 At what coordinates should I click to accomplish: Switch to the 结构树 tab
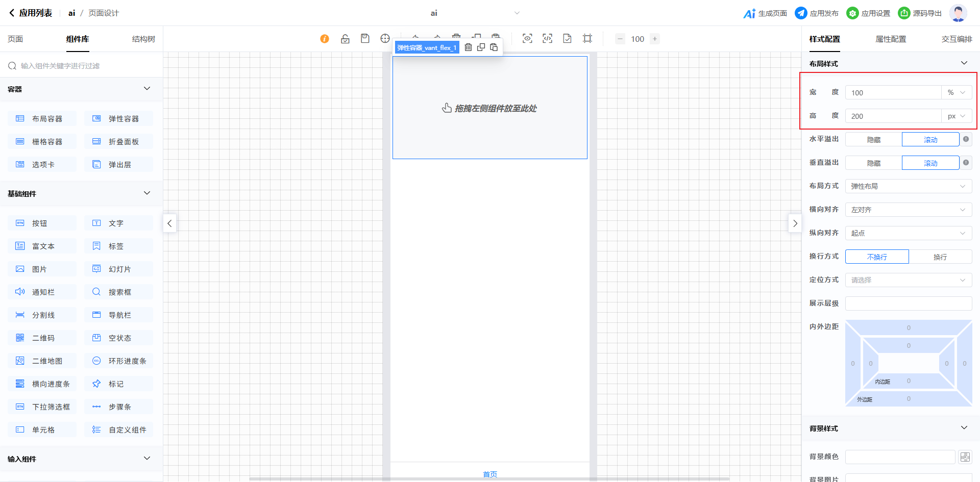click(x=143, y=39)
